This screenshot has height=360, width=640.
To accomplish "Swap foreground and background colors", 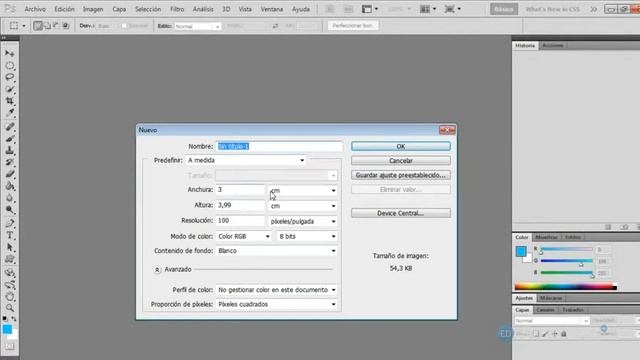I will tap(14, 318).
